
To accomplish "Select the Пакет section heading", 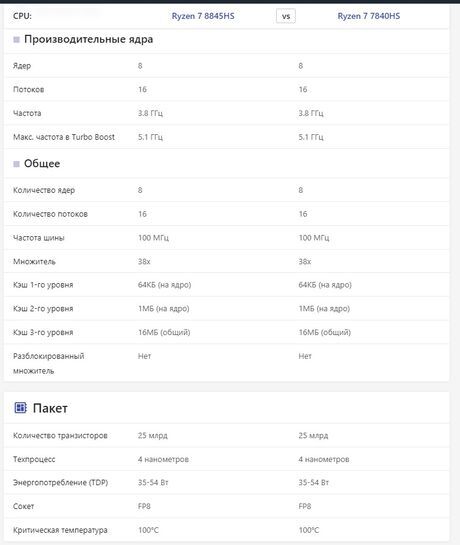I will [50, 408].
